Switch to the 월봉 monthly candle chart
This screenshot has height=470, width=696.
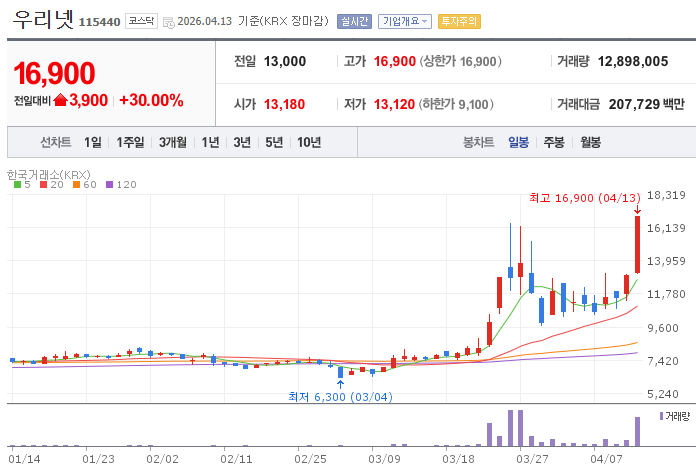[590, 142]
